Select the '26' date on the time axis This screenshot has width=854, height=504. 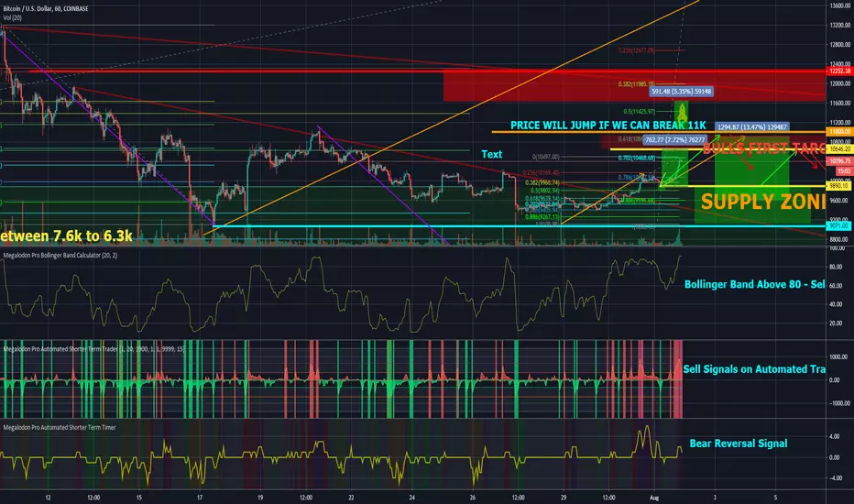(472, 498)
